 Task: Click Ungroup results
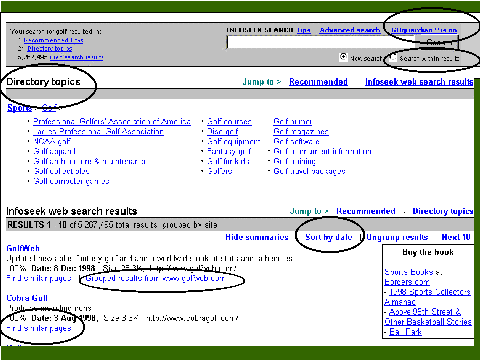click(397, 237)
